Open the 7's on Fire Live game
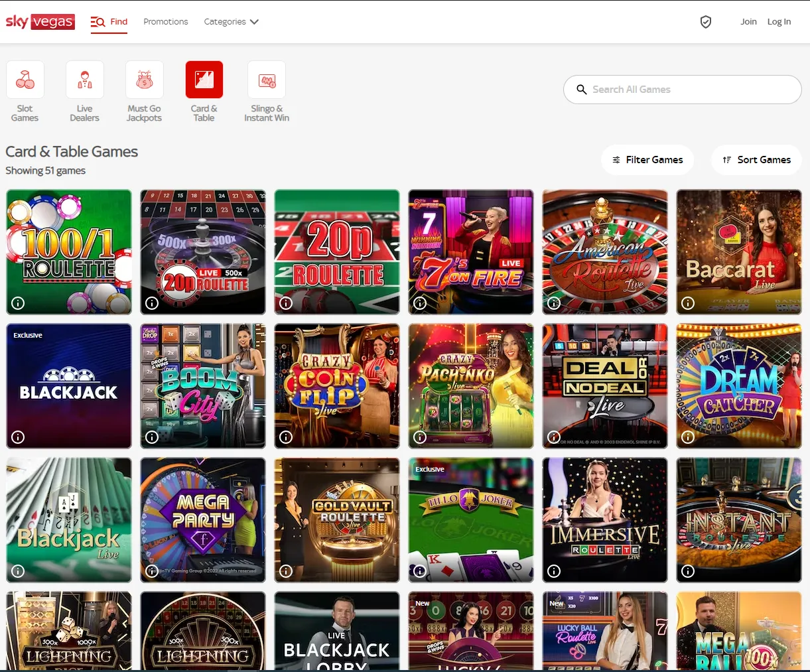 pyautogui.click(x=471, y=252)
